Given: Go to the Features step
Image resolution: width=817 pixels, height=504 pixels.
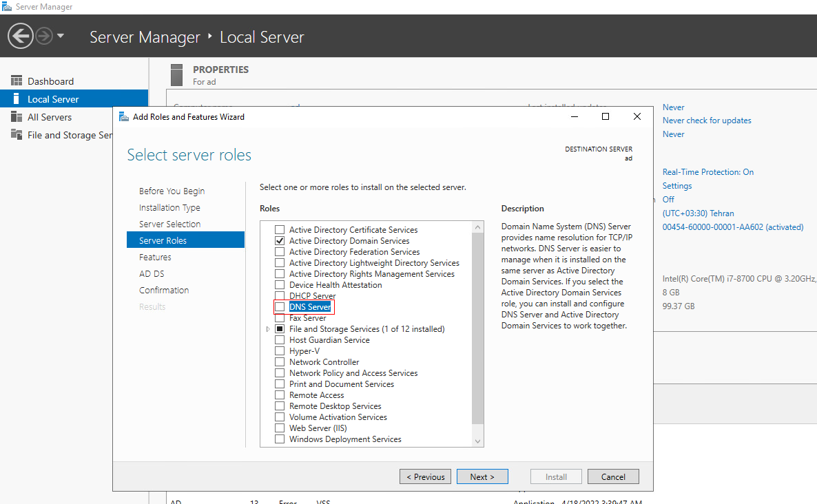Looking at the screenshot, I should coord(155,258).
